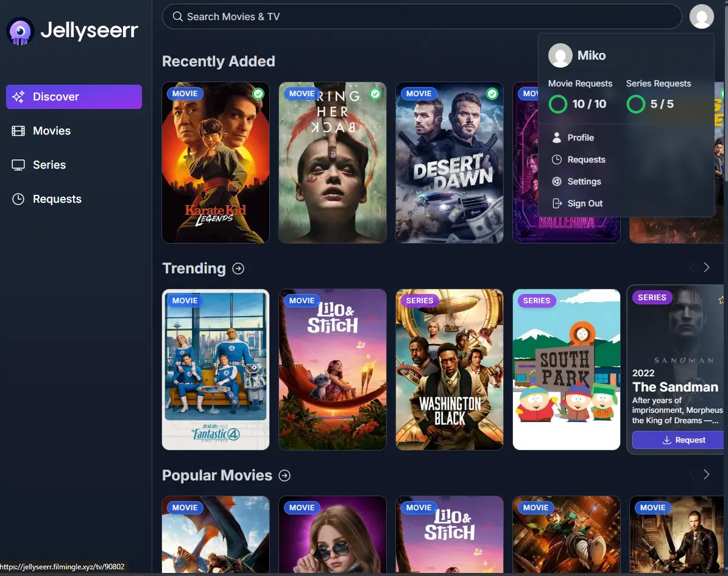This screenshot has height=576, width=728.
Task: Go to the Movies sidebar page
Action: 74,131
